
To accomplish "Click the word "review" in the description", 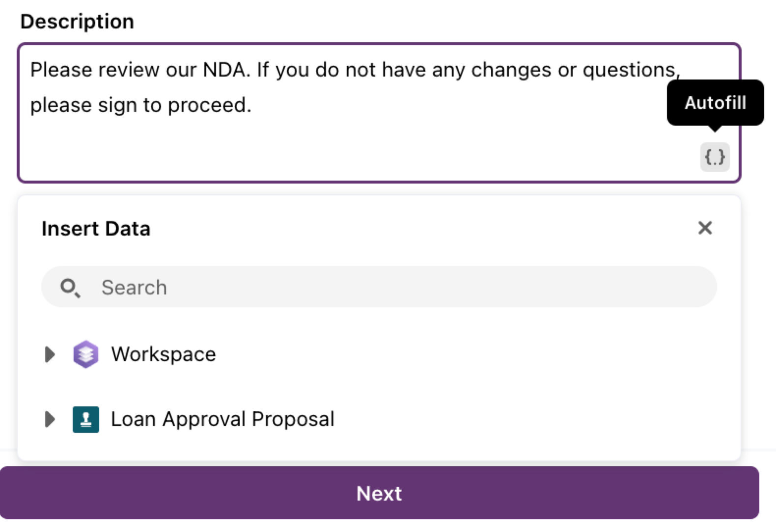I will tap(129, 70).
